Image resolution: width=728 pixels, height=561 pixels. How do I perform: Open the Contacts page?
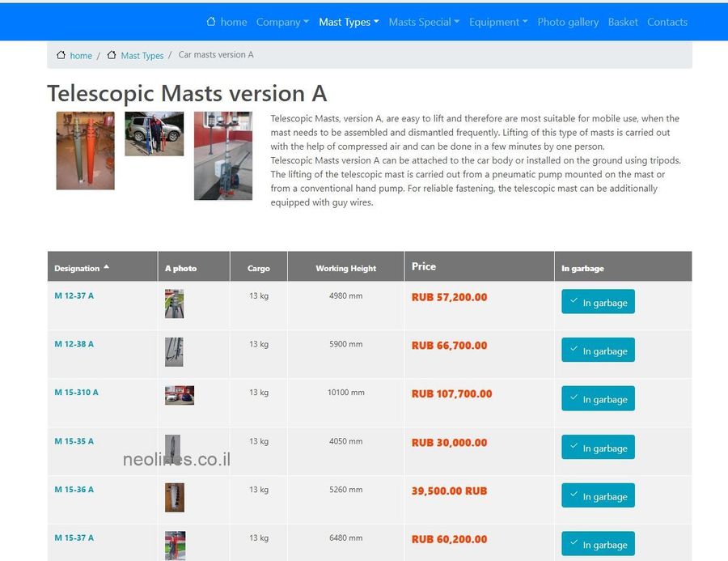coord(667,22)
